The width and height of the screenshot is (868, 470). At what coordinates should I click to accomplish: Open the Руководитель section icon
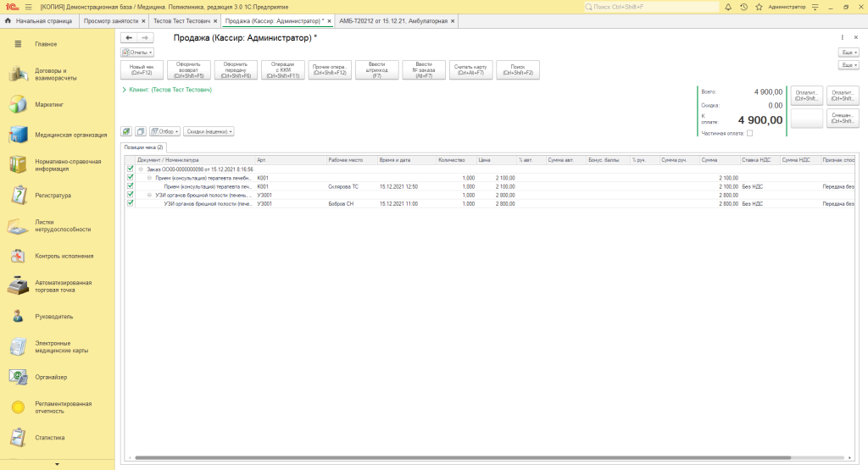point(18,316)
